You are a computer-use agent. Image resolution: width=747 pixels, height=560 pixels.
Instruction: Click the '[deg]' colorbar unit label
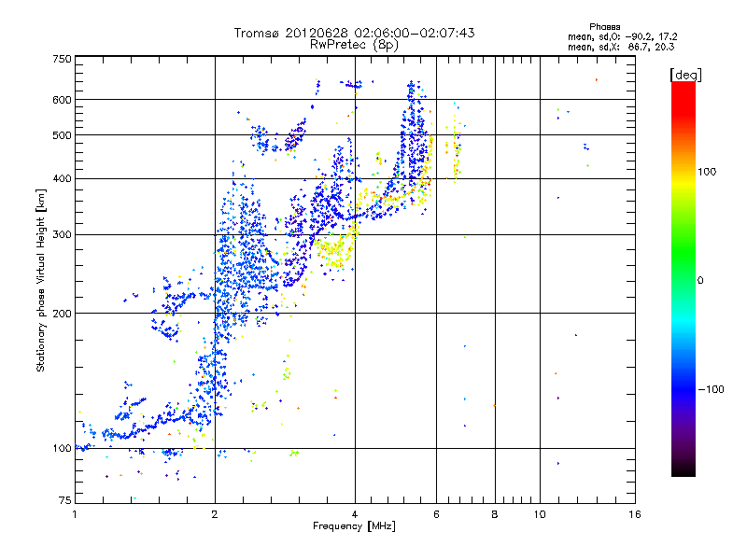[685, 75]
